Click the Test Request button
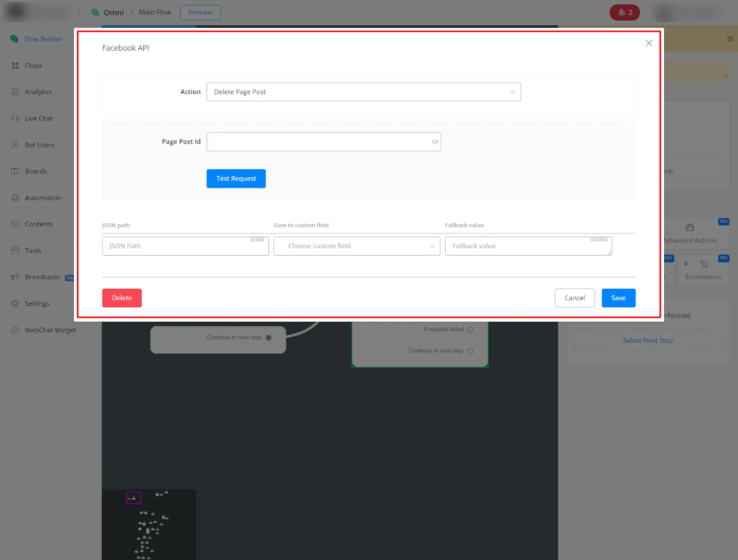The width and height of the screenshot is (738, 560). [236, 179]
